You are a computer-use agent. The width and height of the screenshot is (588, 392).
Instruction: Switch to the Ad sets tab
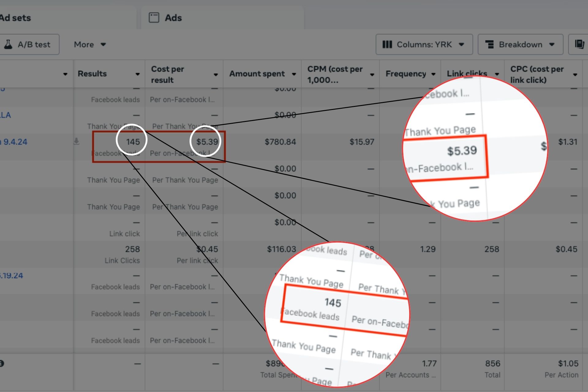pyautogui.click(x=15, y=18)
